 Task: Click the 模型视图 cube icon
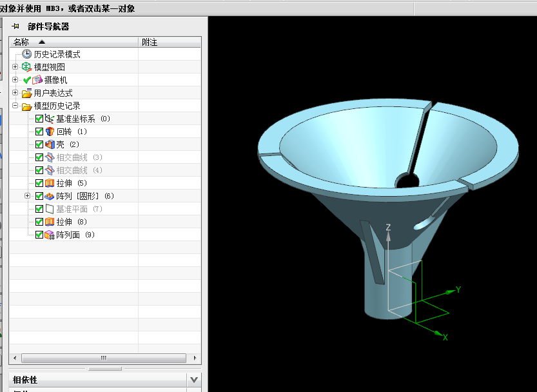point(26,67)
